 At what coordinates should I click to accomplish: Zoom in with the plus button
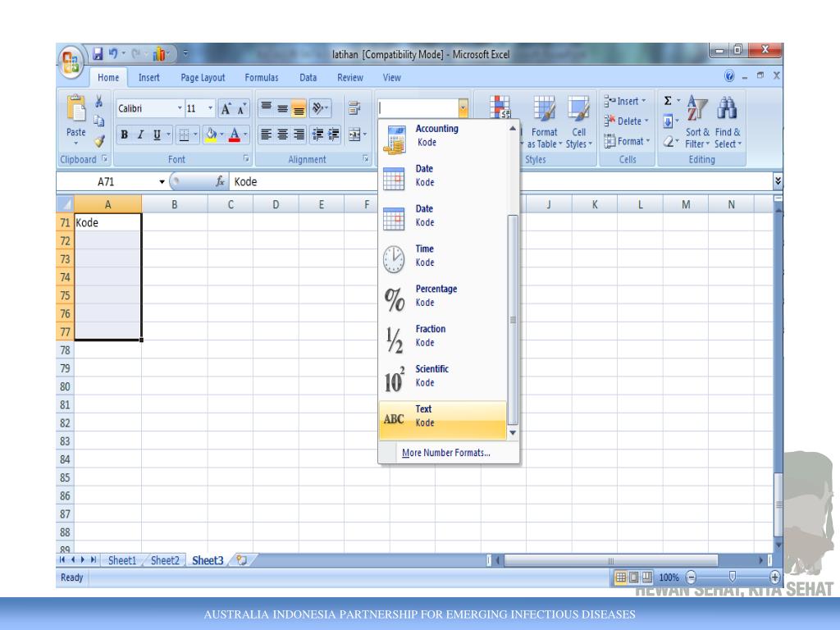pyautogui.click(x=774, y=577)
